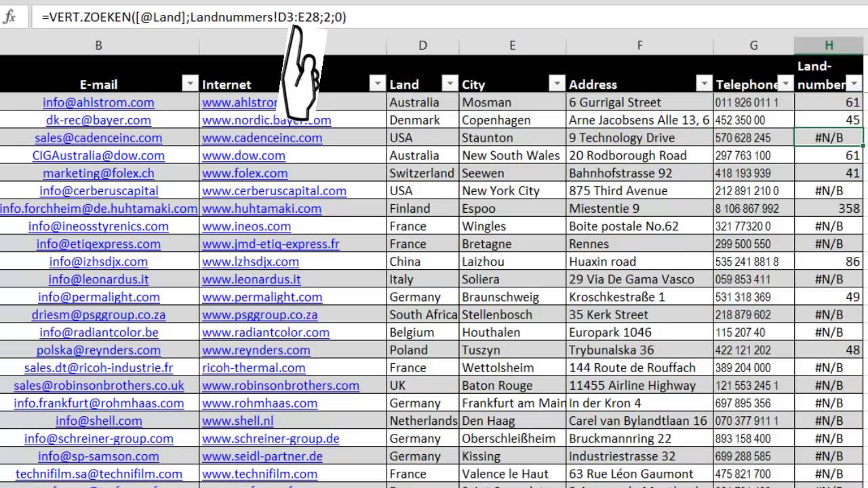
Task: Select column B header
Action: coord(99,45)
